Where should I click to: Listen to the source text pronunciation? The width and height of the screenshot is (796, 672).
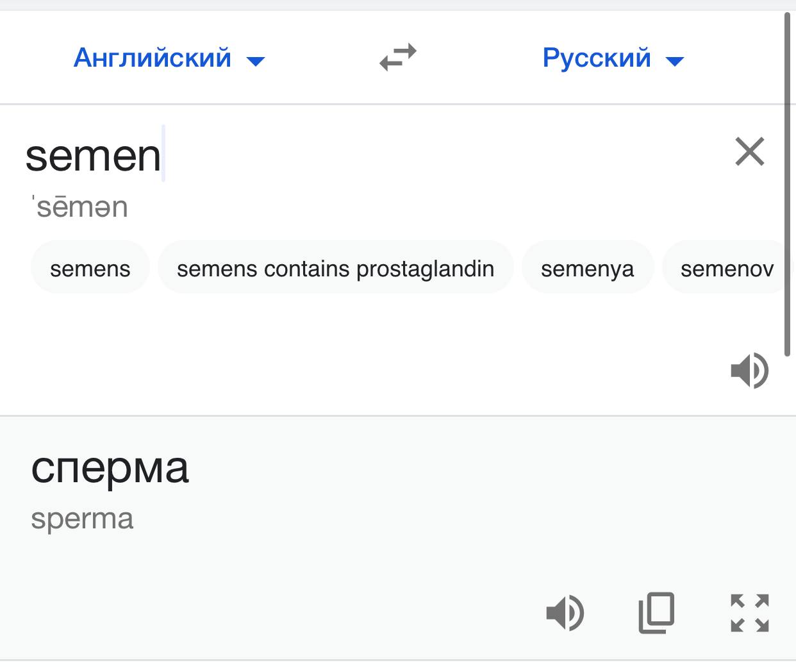click(749, 370)
